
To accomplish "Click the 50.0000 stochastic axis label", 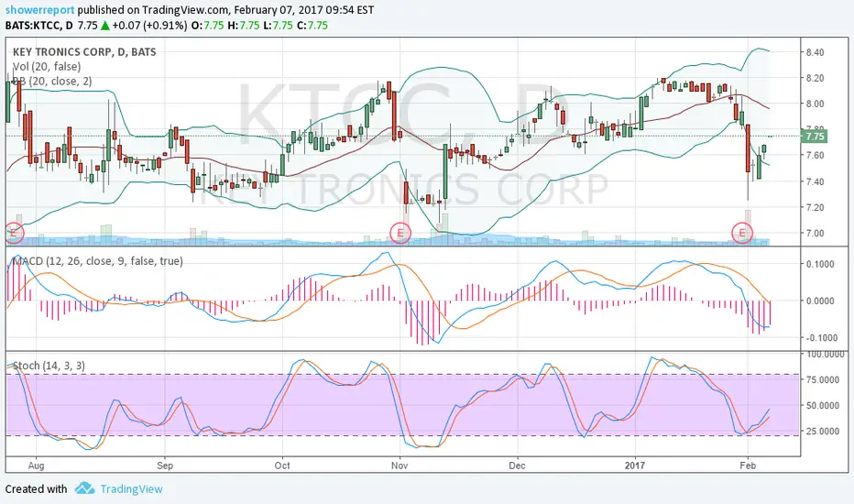I will pyautogui.click(x=823, y=405).
